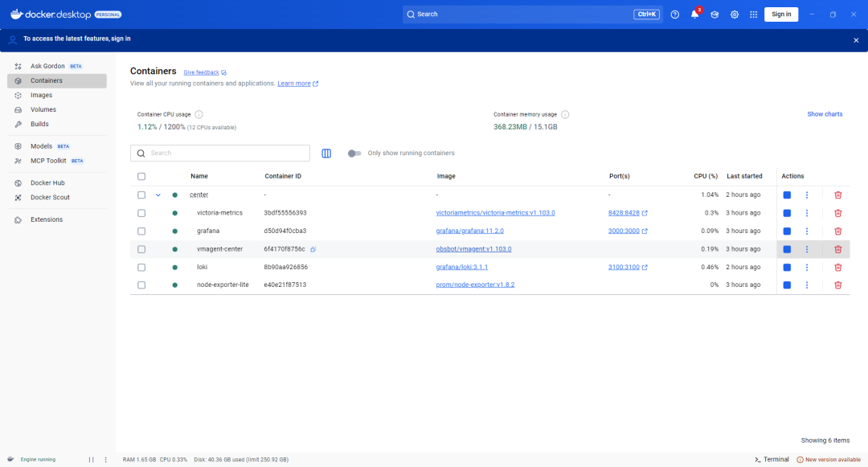Image resolution: width=868 pixels, height=467 pixels.
Task: Click the Show charts link
Action: click(x=825, y=114)
